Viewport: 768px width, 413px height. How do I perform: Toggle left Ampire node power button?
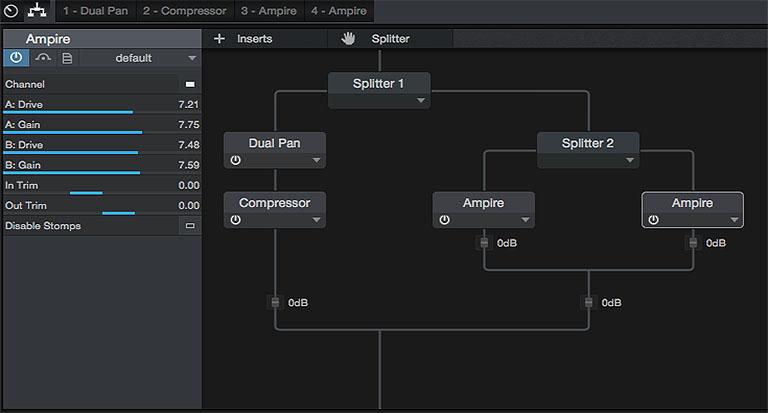(444, 220)
